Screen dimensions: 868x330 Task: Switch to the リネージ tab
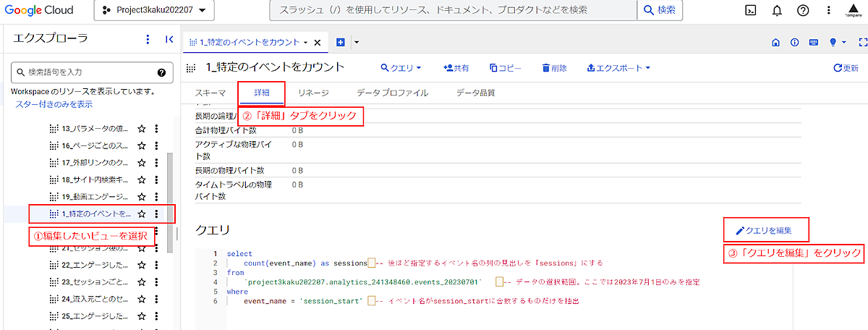(x=313, y=93)
